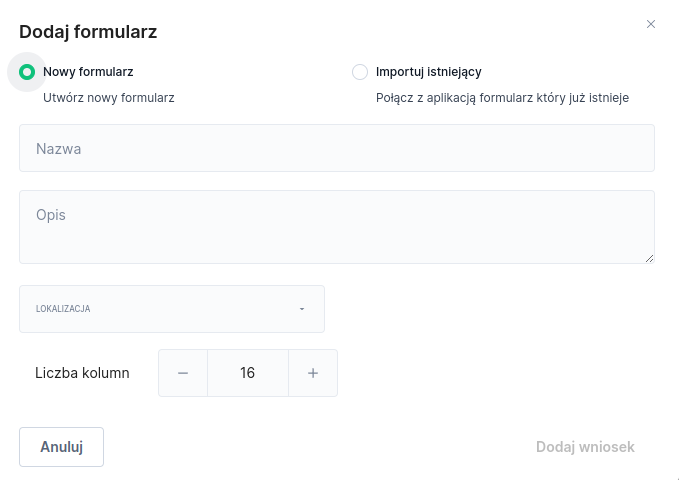Screen dimensions: 679x480
Task: Select the Nowy formularz radio button
Action: click(x=27, y=72)
